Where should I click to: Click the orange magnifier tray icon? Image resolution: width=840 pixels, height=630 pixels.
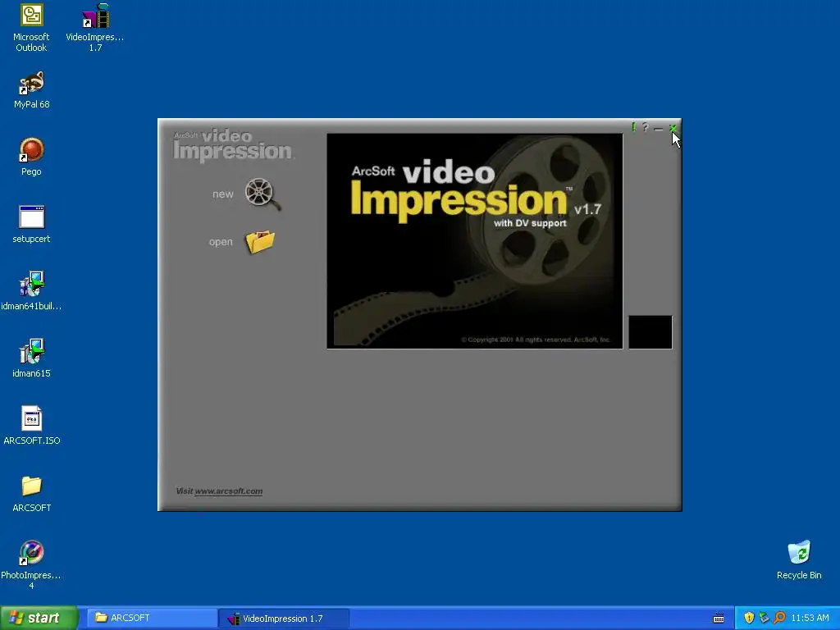(779, 618)
